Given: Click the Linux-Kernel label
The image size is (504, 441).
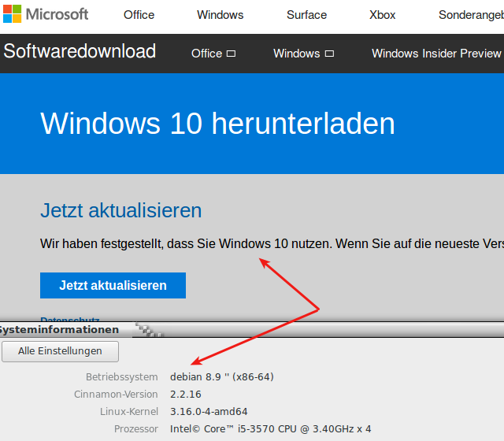Looking at the screenshot, I should coord(129,411).
